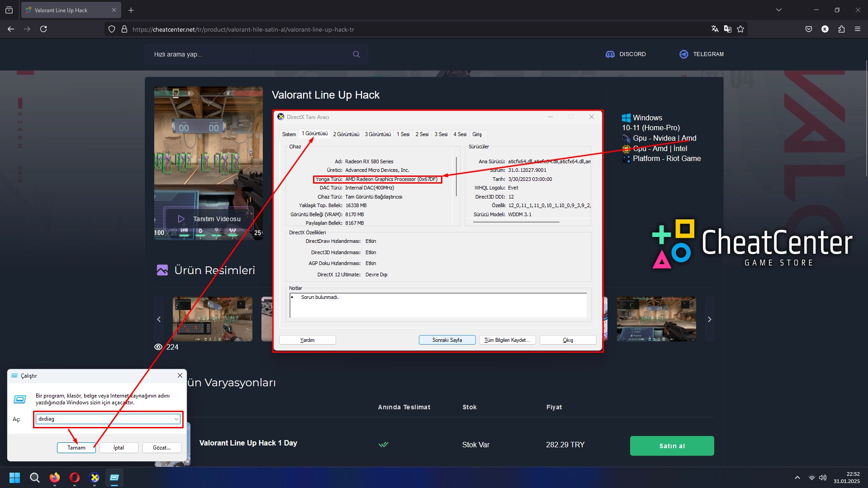Screen dimensions: 868x488
Task: Open the Firefox hamburger application menu
Action: [x=858, y=29]
